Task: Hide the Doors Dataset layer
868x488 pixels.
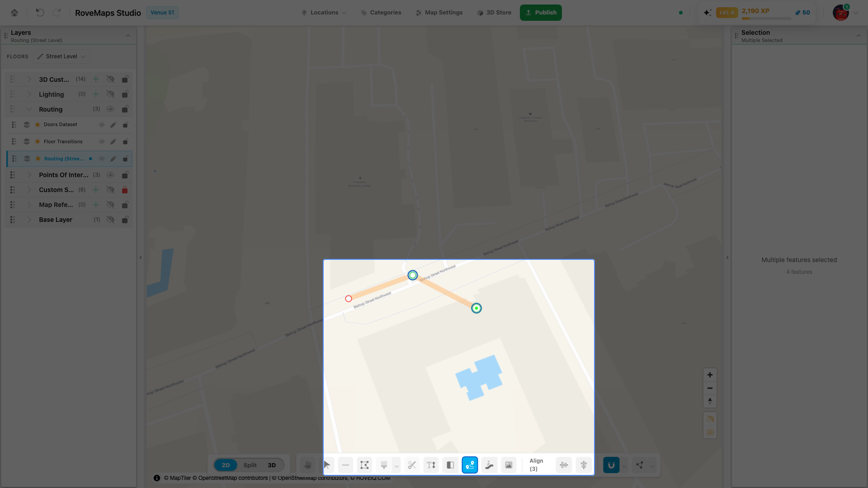Action: (x=102, y=125)
